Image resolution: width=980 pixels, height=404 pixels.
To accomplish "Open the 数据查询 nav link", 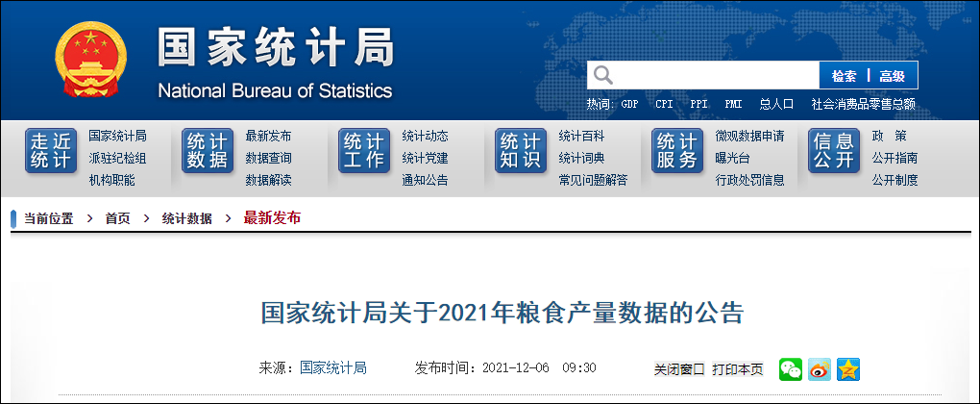I will [269, 158].
